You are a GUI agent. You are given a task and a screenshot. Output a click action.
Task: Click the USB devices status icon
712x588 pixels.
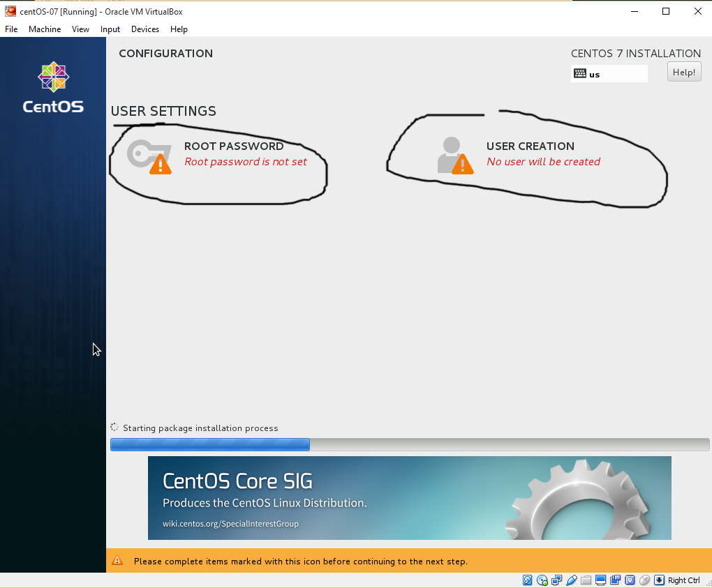click(572, 580)
